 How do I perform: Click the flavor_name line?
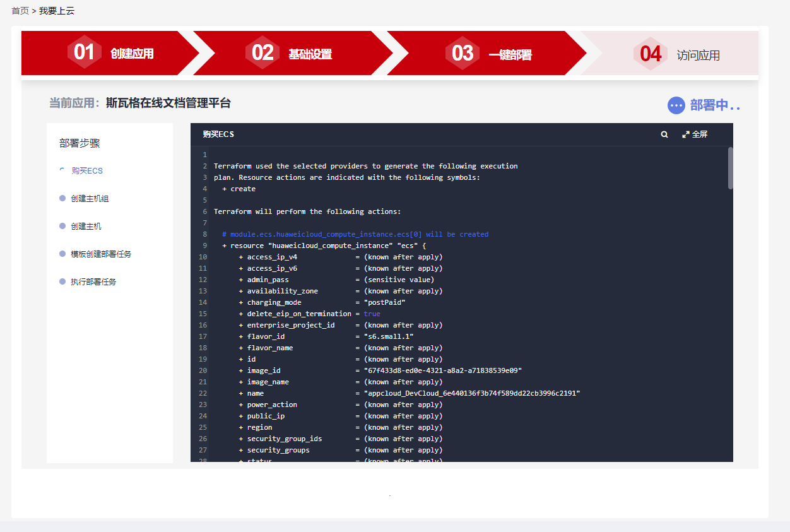(341, 348)
